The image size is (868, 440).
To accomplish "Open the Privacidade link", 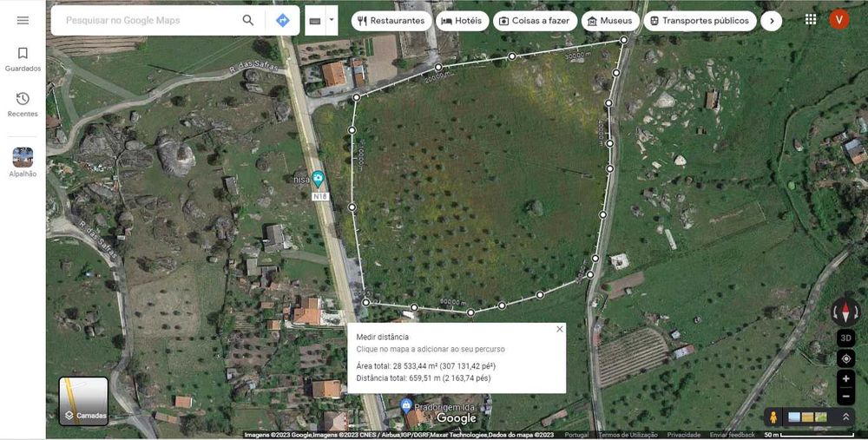I will [684, 435].
